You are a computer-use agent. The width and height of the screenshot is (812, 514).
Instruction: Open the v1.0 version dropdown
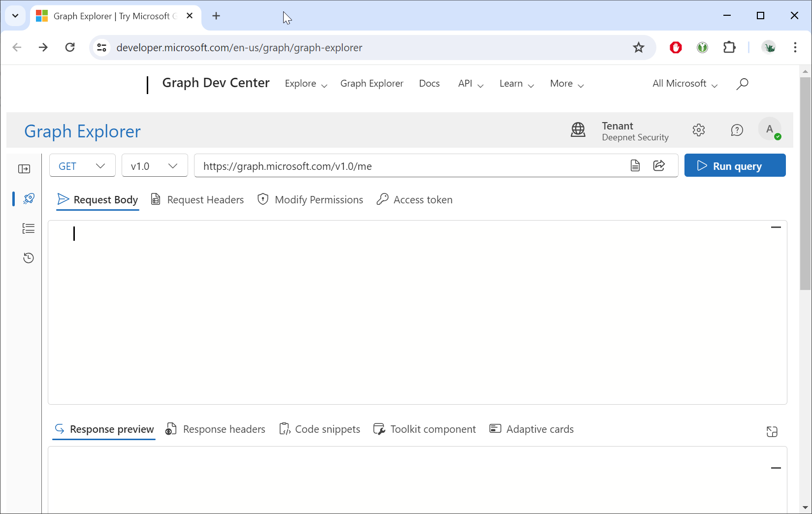(155, 166)
